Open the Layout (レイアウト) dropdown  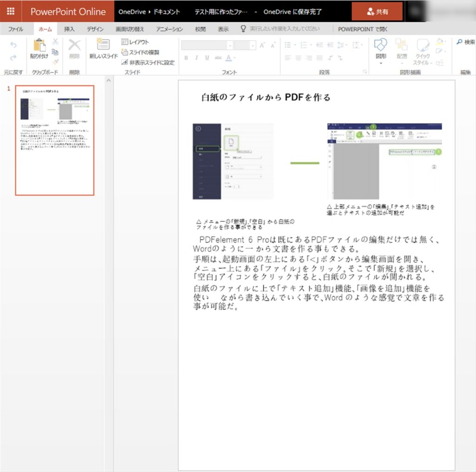coord(135,42)
